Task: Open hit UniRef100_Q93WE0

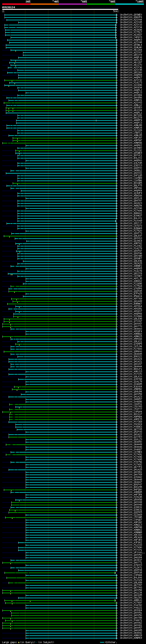Action: 131,15
